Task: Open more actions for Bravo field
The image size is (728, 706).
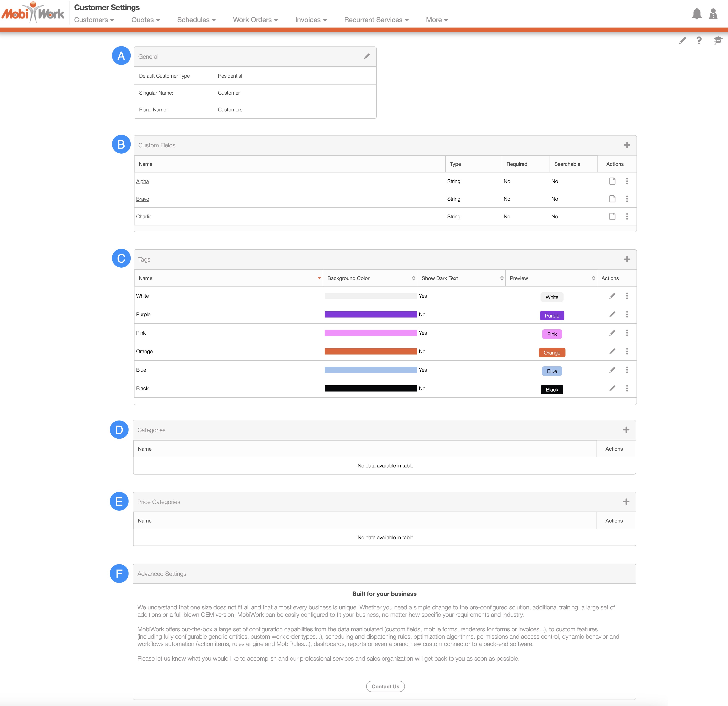Action: [627, 199]
